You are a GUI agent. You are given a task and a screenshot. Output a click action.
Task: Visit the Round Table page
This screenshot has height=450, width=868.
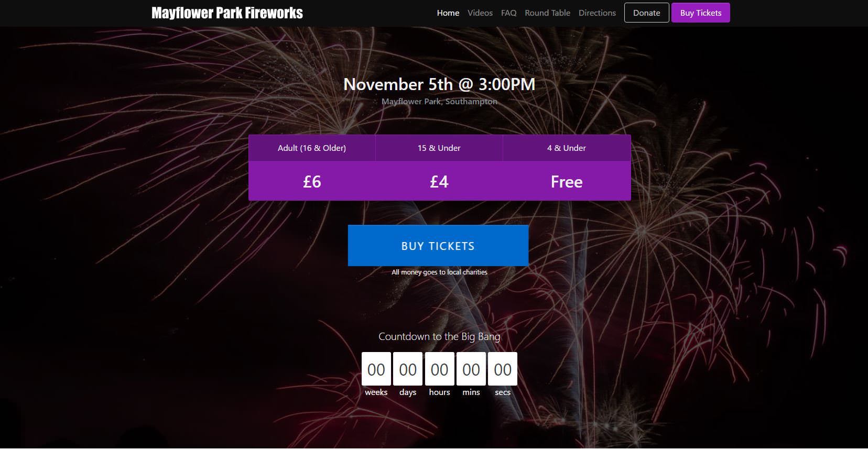point(547,13)
